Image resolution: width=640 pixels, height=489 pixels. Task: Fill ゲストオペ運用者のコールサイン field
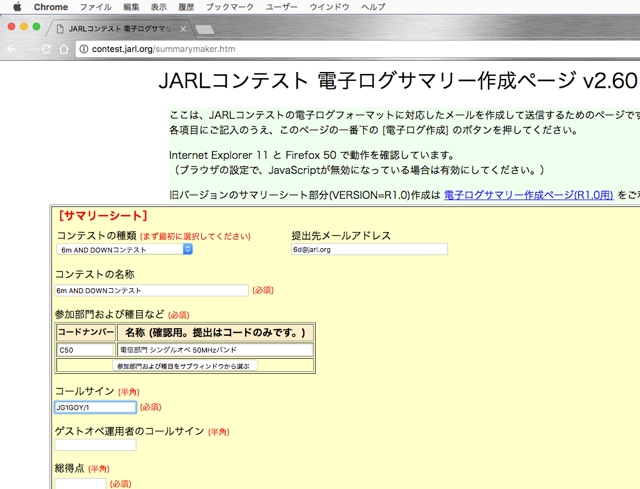tap(95, 445)
